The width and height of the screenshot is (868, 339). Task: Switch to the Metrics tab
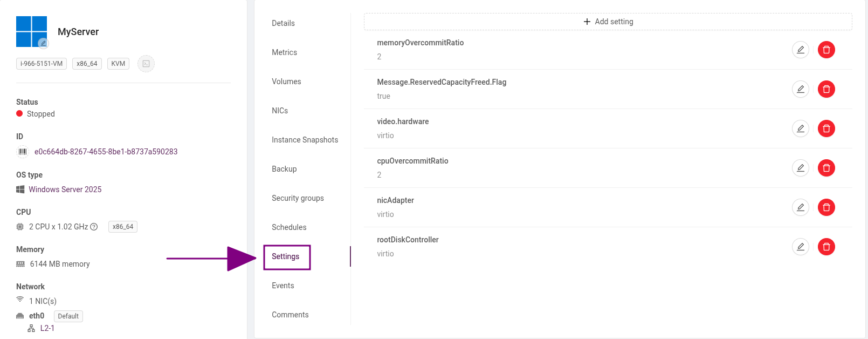tap(284, 52)
